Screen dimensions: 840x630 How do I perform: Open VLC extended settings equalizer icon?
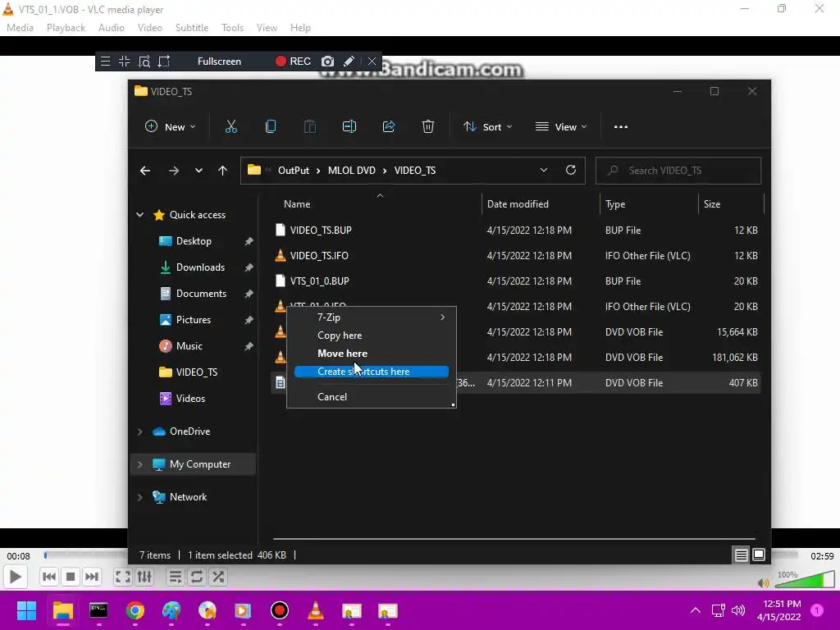pos(144,577)
